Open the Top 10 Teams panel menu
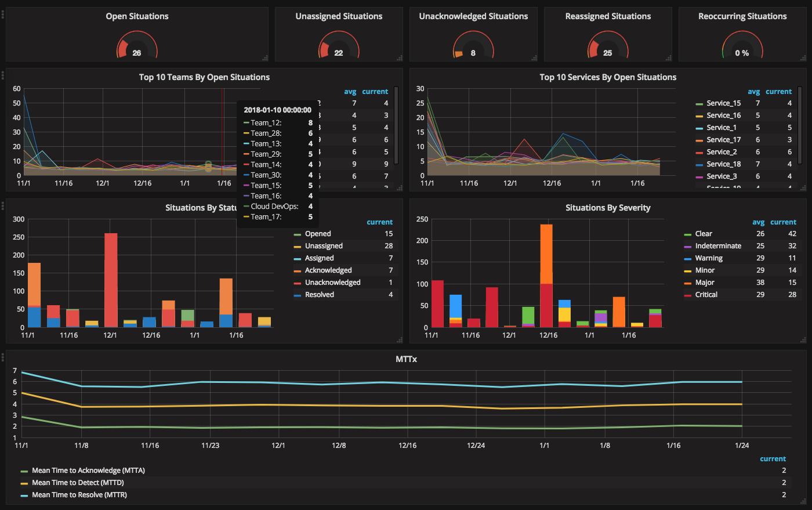Screen dimensions: 812x510 point(204,77)
